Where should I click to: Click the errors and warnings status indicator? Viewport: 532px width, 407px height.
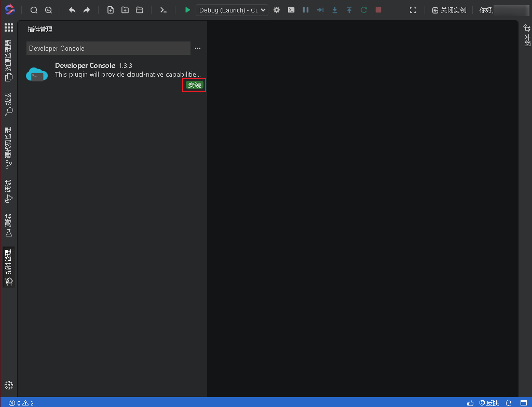coord(21,403)
